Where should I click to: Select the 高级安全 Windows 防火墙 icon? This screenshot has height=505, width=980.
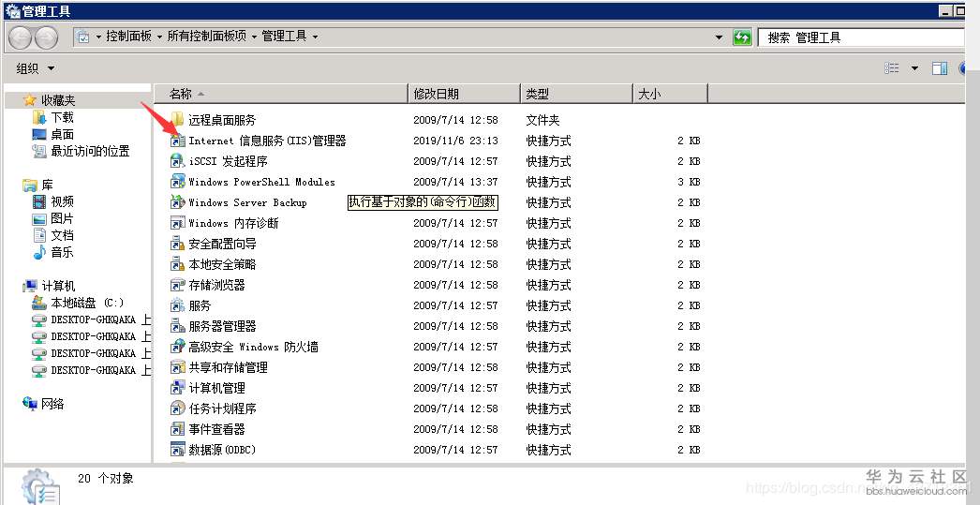tap(177, 347)
